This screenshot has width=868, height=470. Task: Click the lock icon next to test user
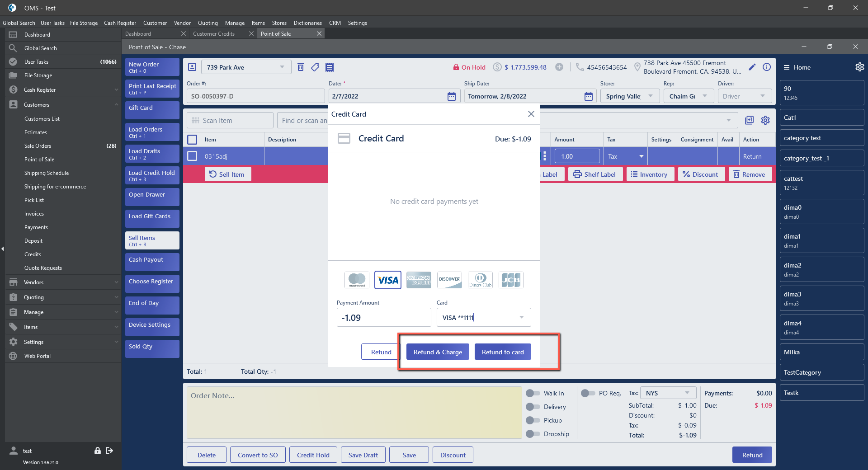97,451
